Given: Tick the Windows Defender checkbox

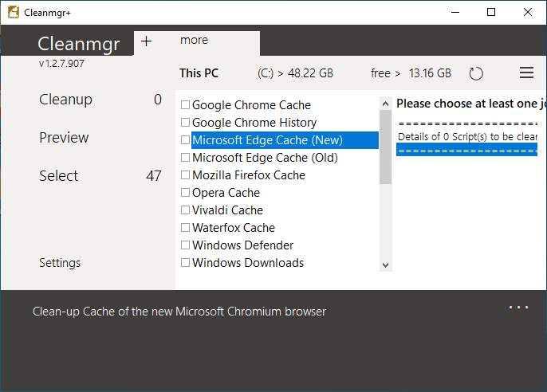Looking at the screenshot, I should click(x=185, y=245).
